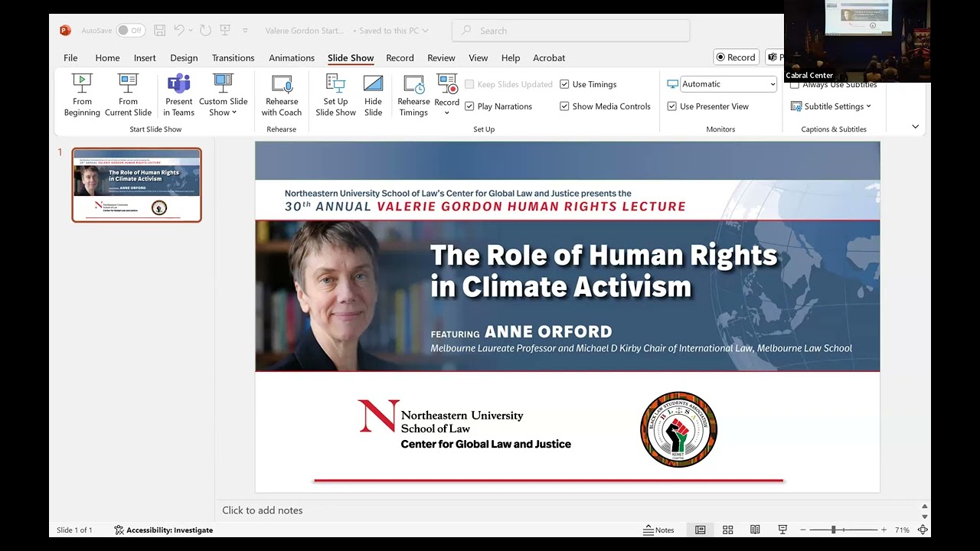Click zoom in plus icon

[x=884, y=530]
